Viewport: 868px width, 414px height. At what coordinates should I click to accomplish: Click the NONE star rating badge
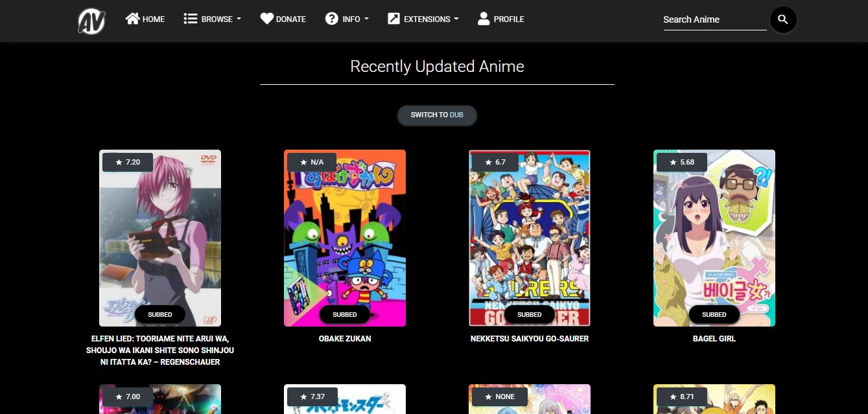500,397
